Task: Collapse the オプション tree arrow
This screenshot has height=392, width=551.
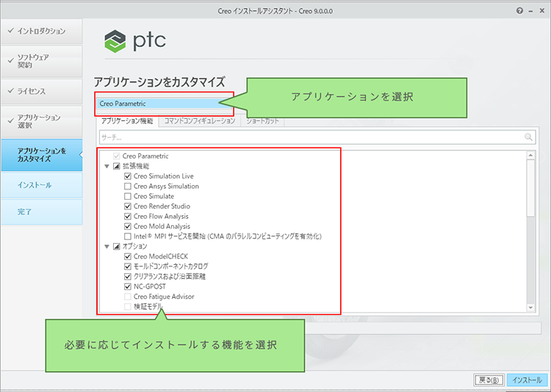Action: pos(107,247)
